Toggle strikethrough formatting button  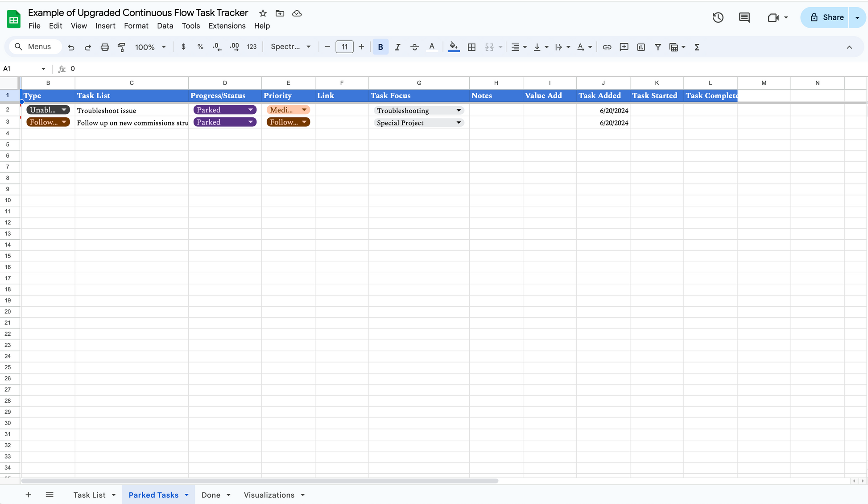coord(414,47)
